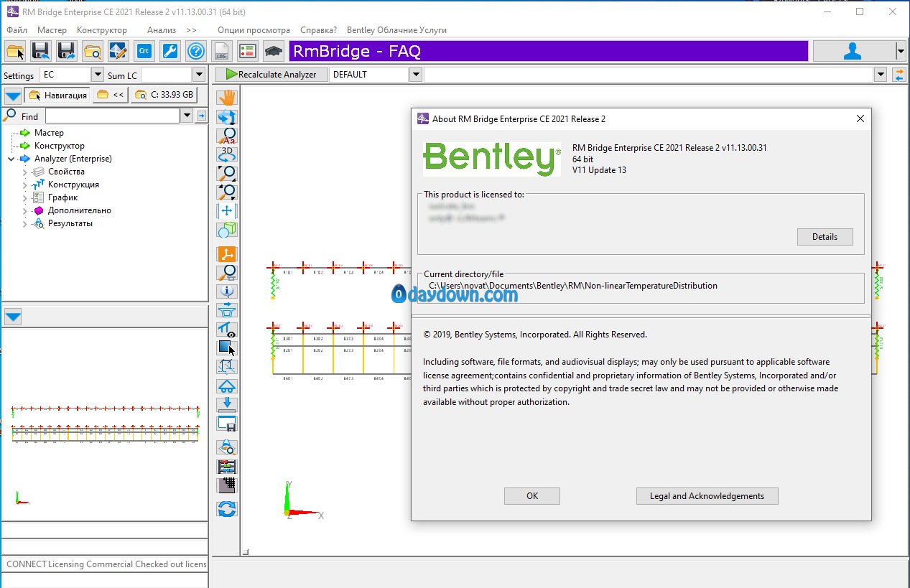Open the blue triangle menu above navigation
The image size is (910, 588).
[x=13, y=95]
